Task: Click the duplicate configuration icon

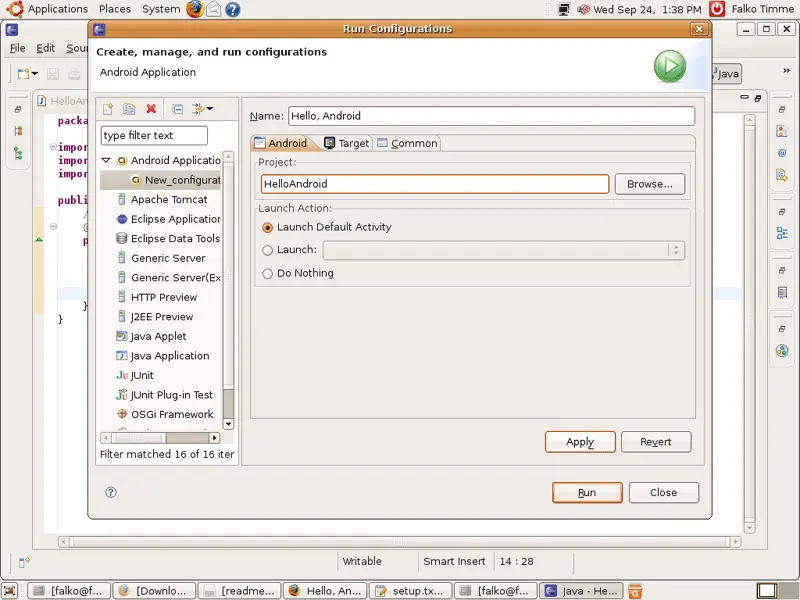Action: coord(129,109)
